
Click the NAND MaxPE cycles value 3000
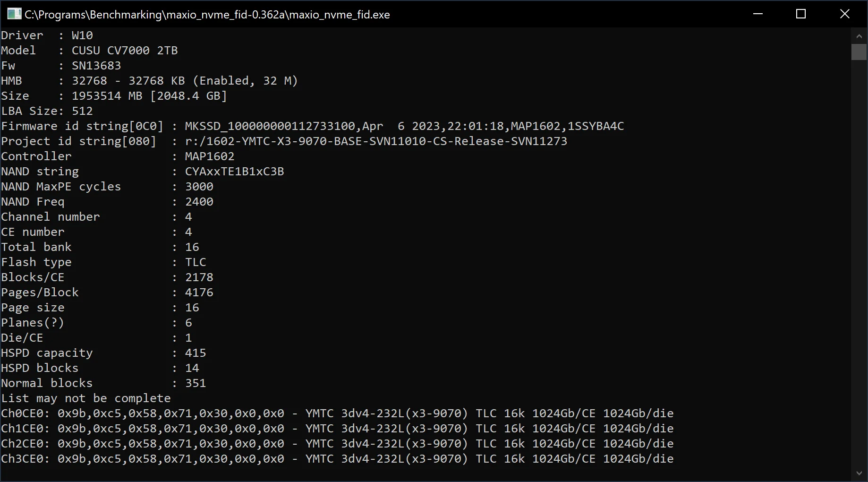tap(199, 187)
